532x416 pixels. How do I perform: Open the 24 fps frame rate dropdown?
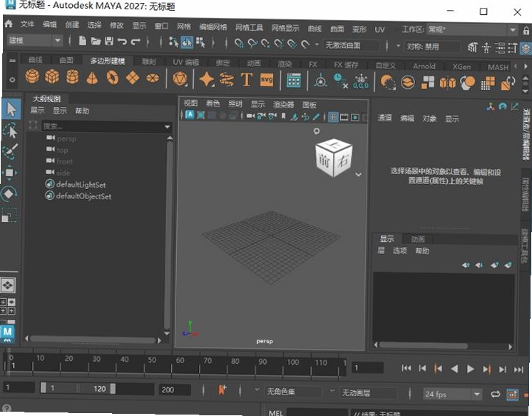pos(453,395)
